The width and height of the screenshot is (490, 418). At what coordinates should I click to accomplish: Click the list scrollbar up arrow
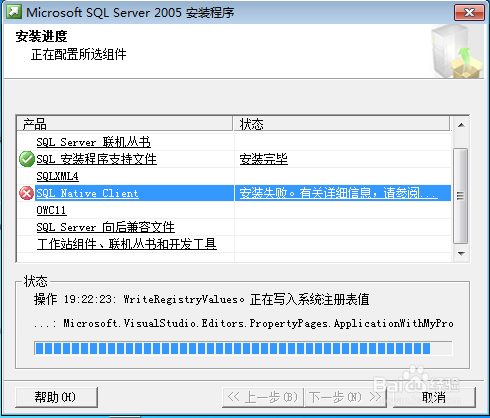pos(461,125)
